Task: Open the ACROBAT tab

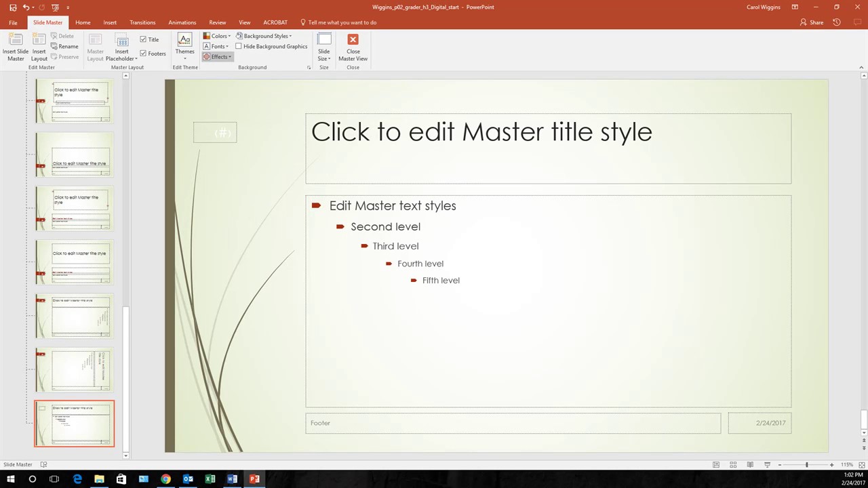Action: [x=275, y=22]
